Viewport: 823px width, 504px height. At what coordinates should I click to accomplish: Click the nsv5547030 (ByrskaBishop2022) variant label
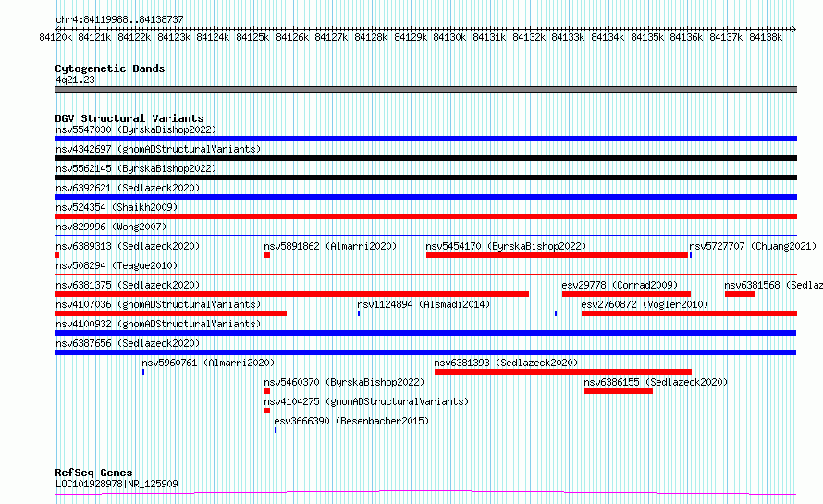136,129
